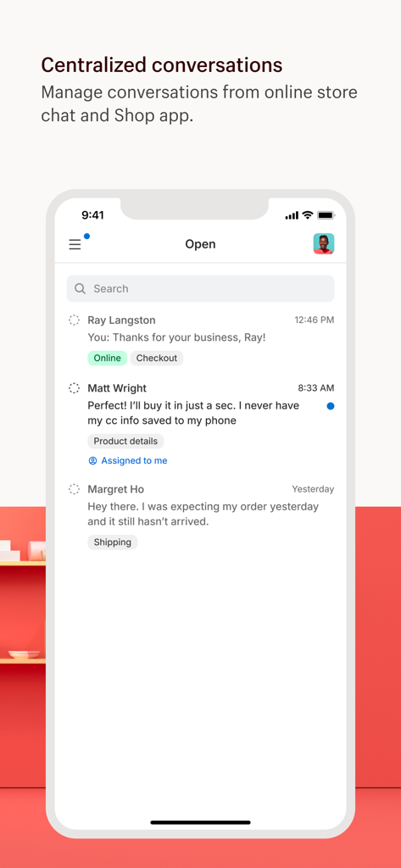The height and width of the screenshot is (868, 401).
Task: Tap the user profile avatar
Action: (x=324, y=243)
